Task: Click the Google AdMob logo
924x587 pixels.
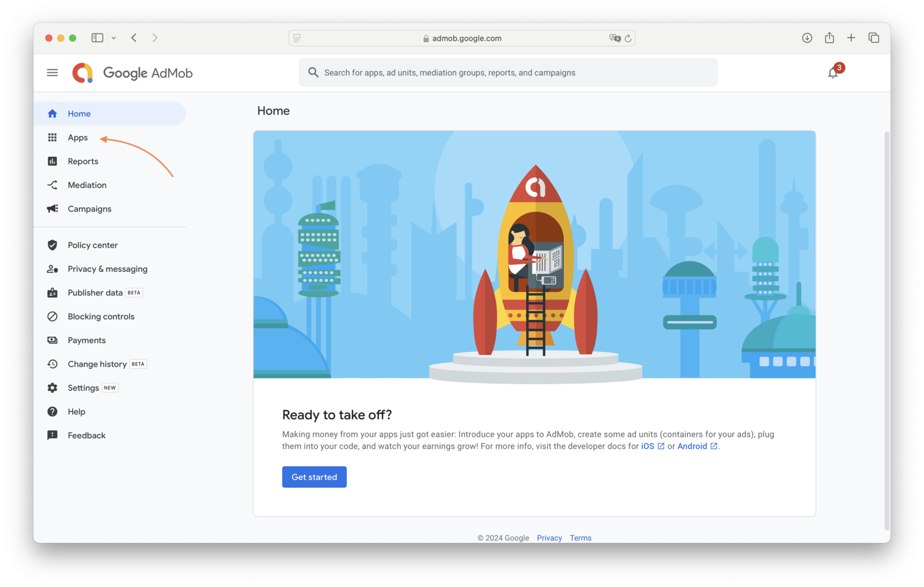Action: click(x=133, y=73)
